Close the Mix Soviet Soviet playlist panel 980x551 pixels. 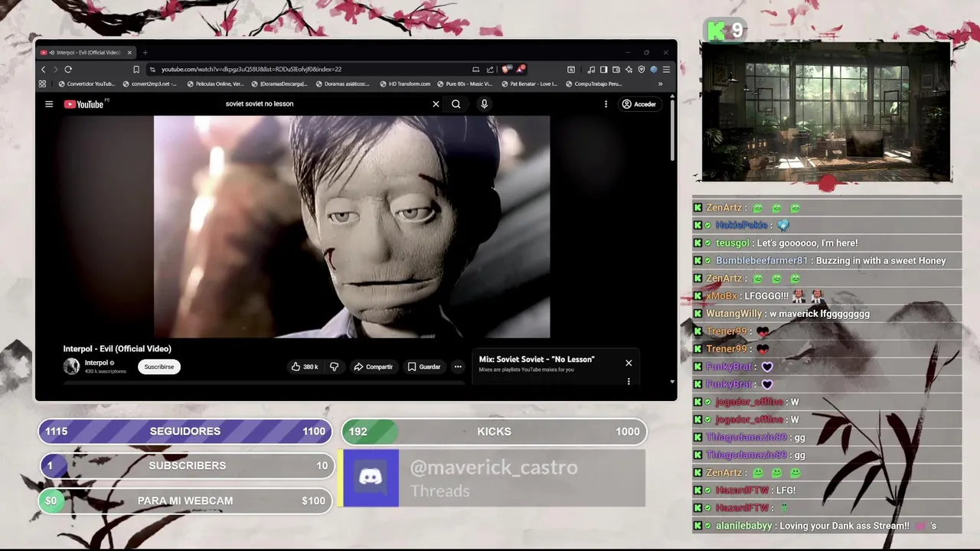coord(629,363)
